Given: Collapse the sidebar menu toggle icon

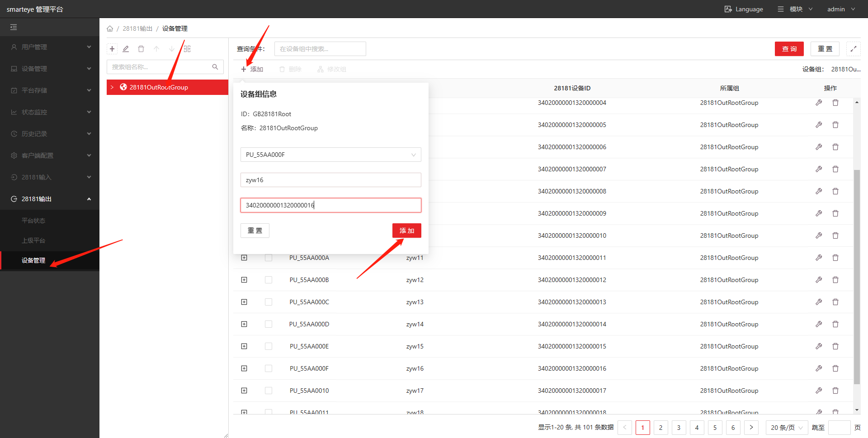Looking at the screenshot, I should pyautogui.click(x=14, y=27).
